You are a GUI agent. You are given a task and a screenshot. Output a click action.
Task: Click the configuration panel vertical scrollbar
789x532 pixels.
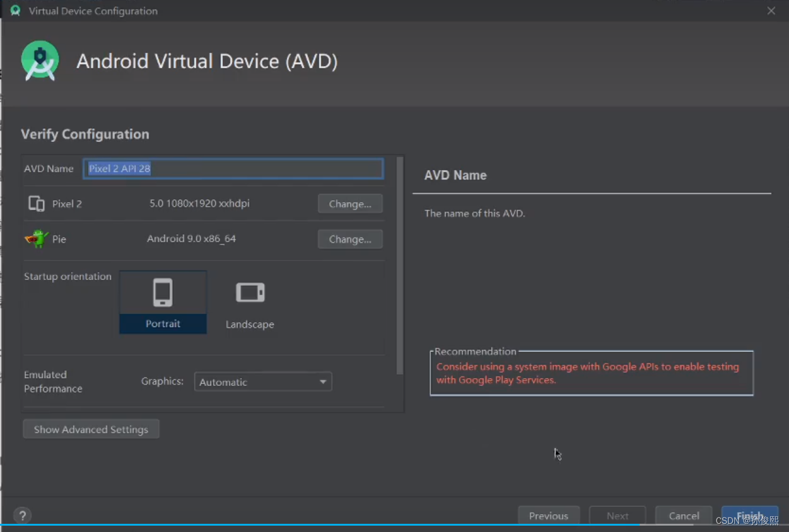pos(399,265)
